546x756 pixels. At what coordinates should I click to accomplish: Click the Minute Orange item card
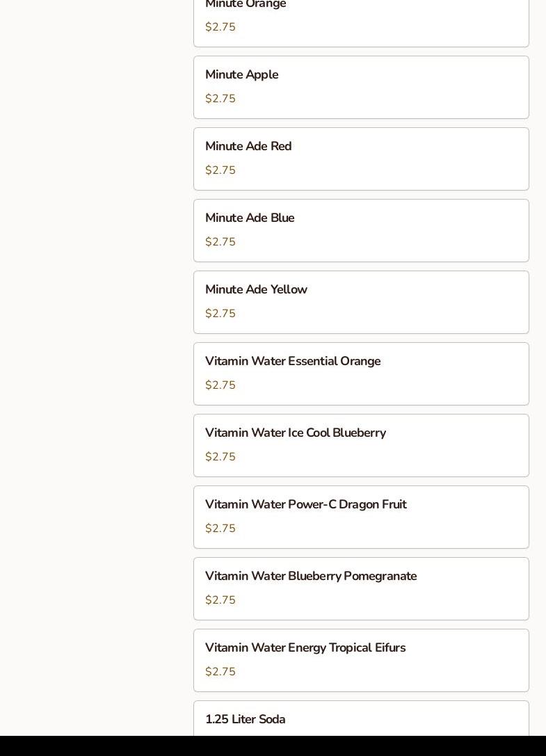point(361,21)
